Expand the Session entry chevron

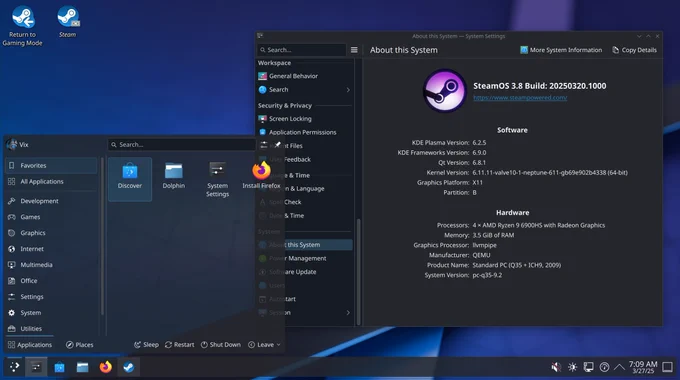(x=348, y=312)
